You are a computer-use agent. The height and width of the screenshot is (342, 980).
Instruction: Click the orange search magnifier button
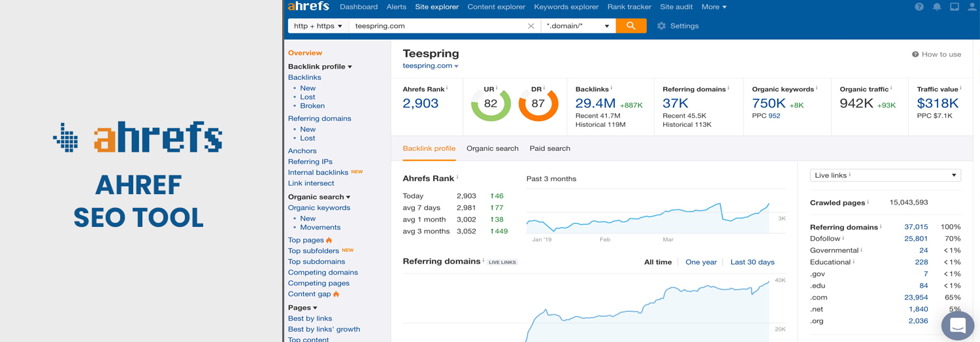click(x=631, y=26)
